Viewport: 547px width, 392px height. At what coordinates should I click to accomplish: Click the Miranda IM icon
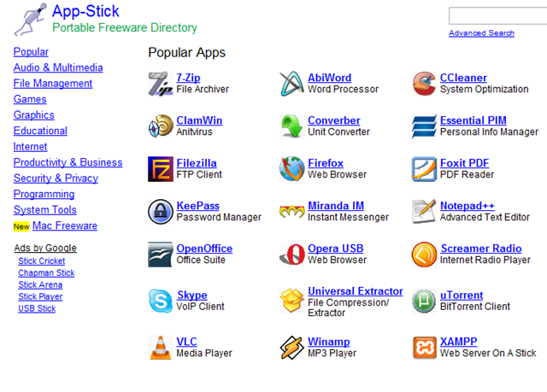tap(291, 212)
